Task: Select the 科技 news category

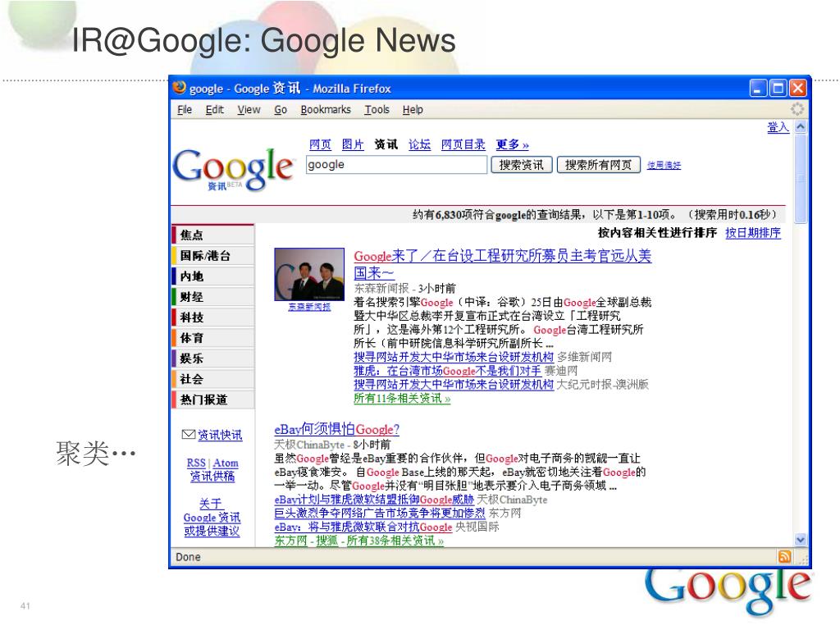Action: pyautogui.click(x=212, y=317)
